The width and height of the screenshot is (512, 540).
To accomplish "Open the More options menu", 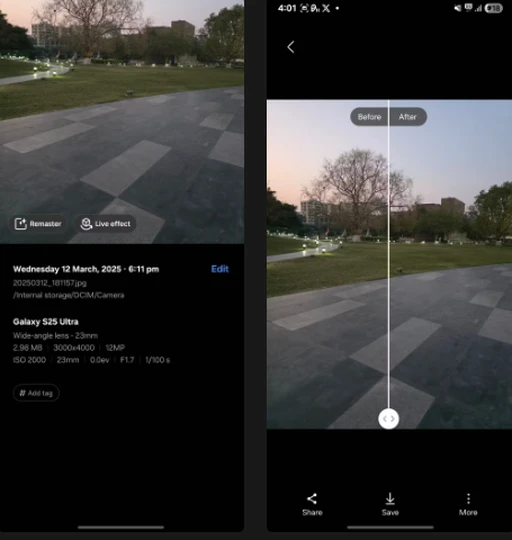I will tap(468, 505).
